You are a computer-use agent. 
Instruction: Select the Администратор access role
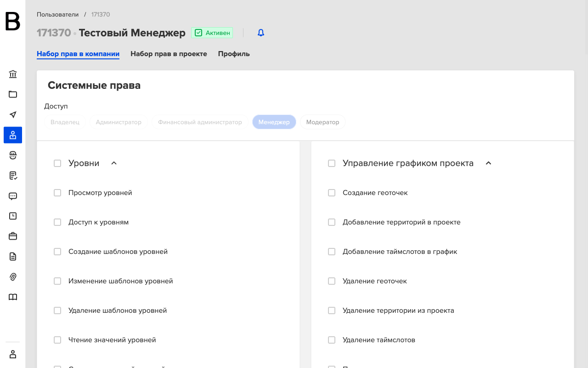[x=119, y=122]
